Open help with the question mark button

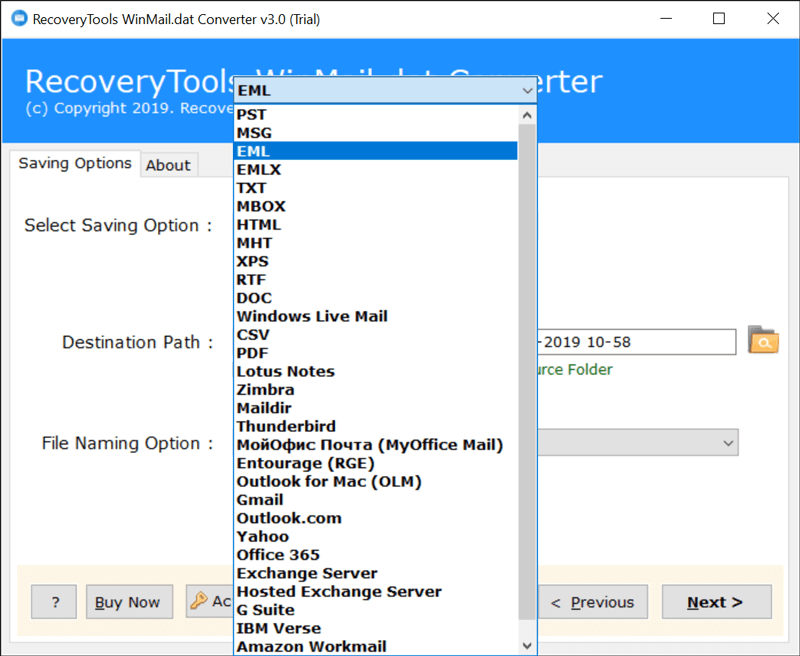(x=54, y=602)
